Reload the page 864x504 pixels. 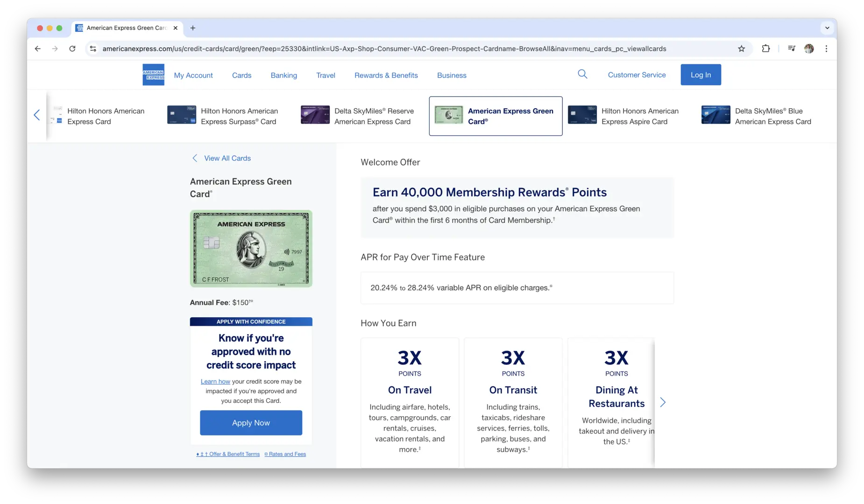tap(72, 49)
